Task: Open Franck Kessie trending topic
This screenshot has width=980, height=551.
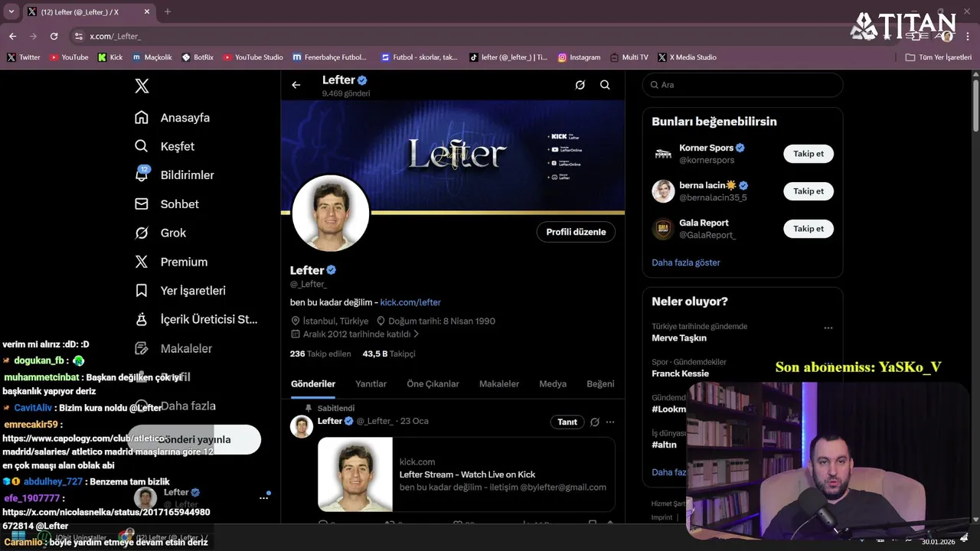Action: pyautogui.click(x=680, y=373)
